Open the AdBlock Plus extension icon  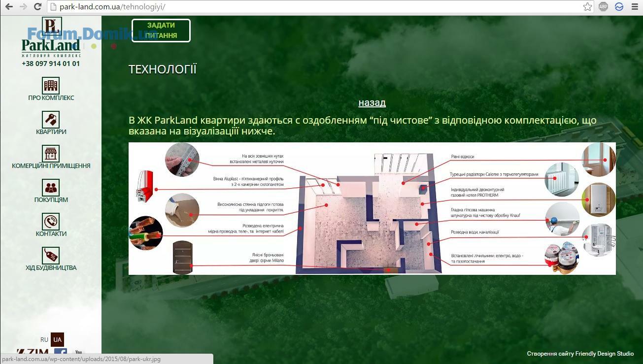603,6
